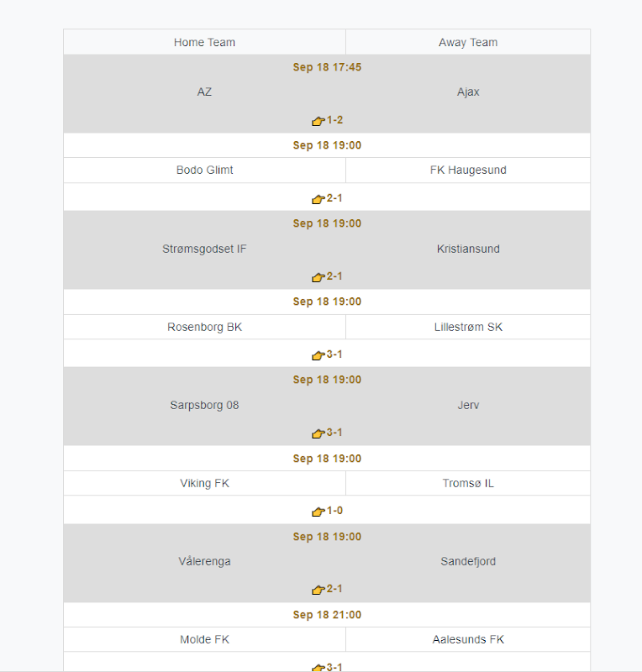Select the FK Haugesund team name
This screenshot has width=642, height=672.
coord(468,171)
